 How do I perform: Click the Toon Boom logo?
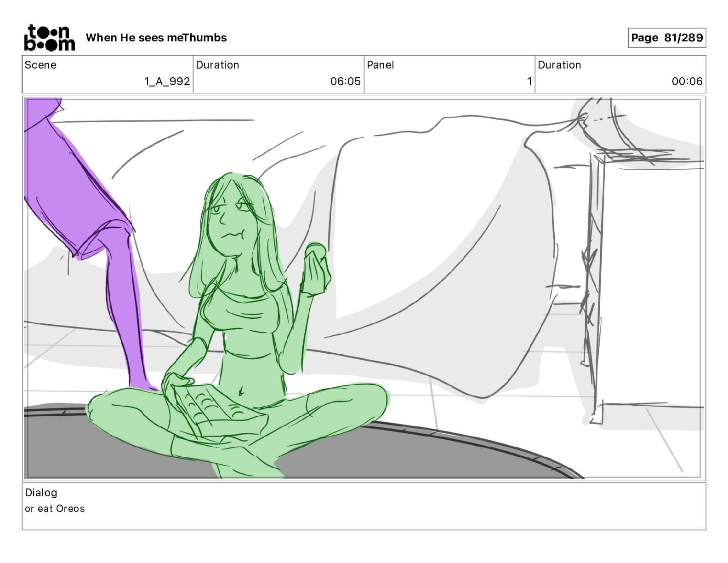click(x=49, y=38)
